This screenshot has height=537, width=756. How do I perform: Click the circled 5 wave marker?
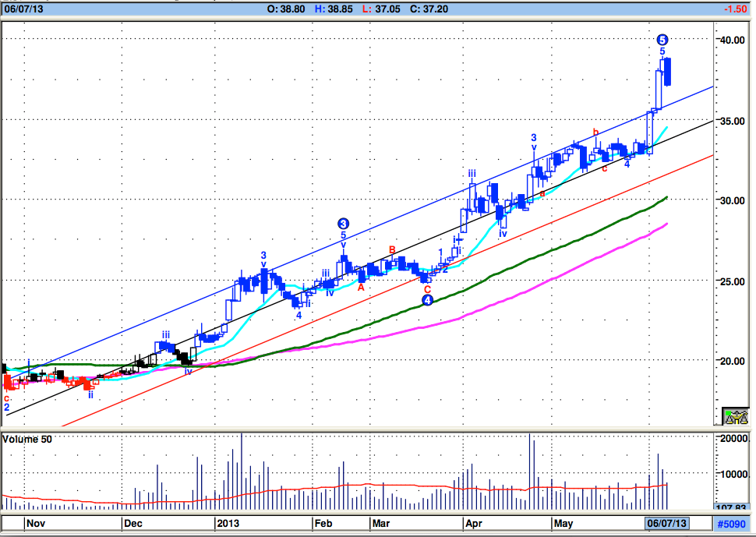click(662, 40)
